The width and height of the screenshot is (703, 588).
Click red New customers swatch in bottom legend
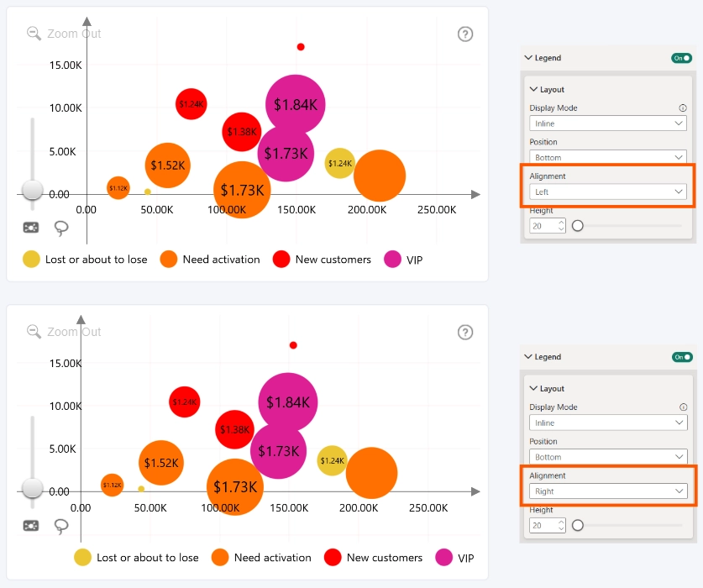[333, 558]
